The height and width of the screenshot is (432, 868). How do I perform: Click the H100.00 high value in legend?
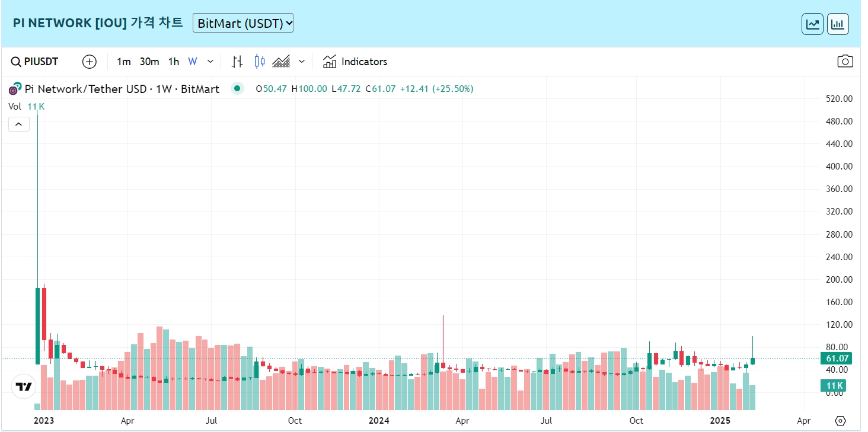tap(309, 89)
